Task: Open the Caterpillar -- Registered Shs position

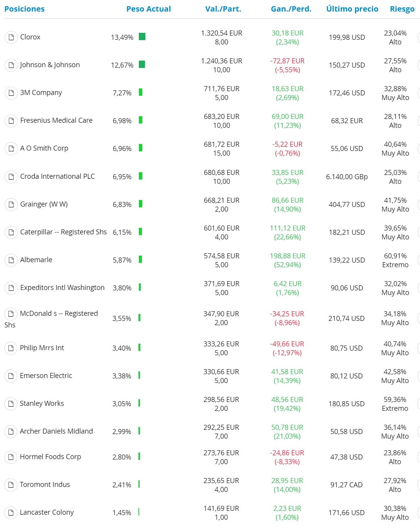Action: click(63, 232)
